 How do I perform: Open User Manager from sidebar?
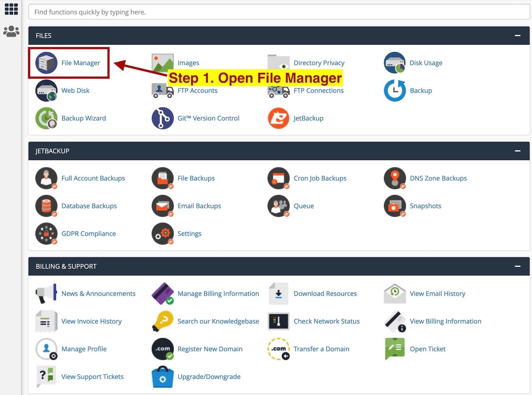coord(11,31)
